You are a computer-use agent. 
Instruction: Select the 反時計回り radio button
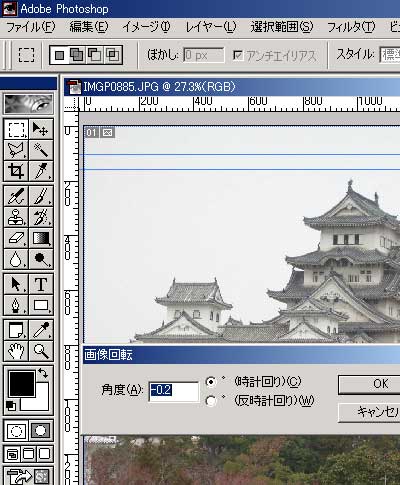(211, 401)
